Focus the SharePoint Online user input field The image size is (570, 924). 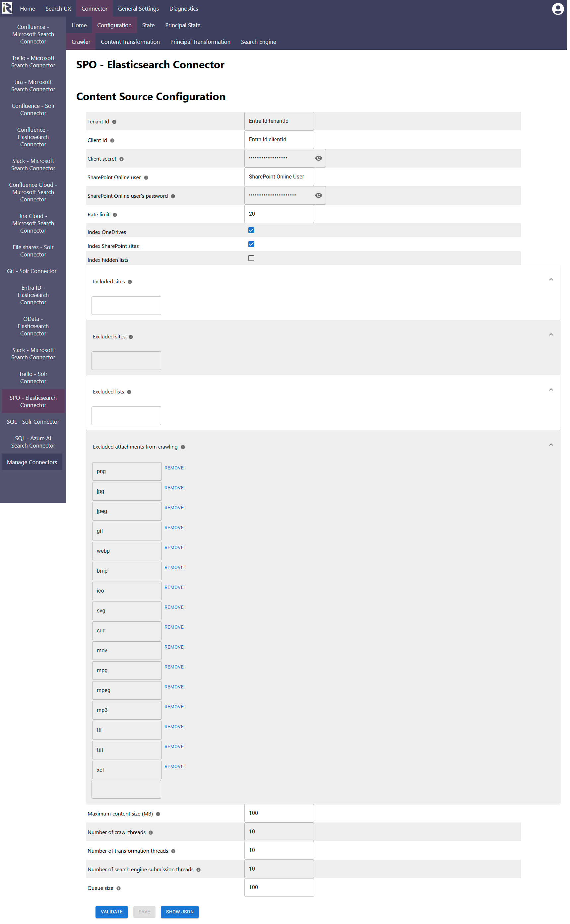[x=279, y=177]
